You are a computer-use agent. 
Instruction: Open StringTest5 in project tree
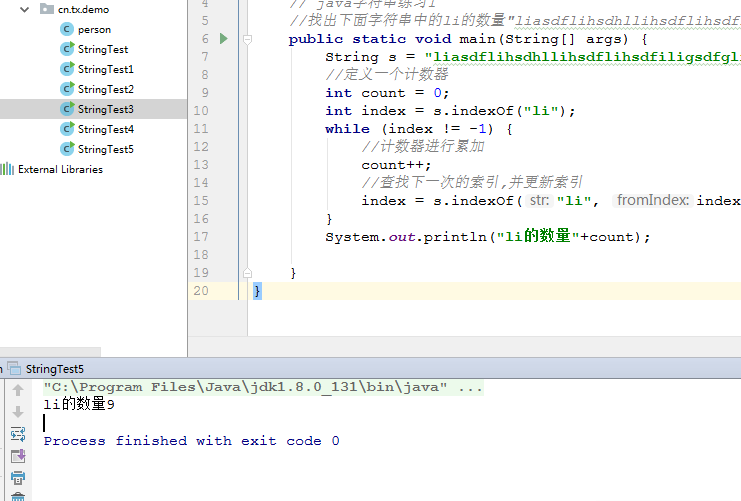[105, 149]
